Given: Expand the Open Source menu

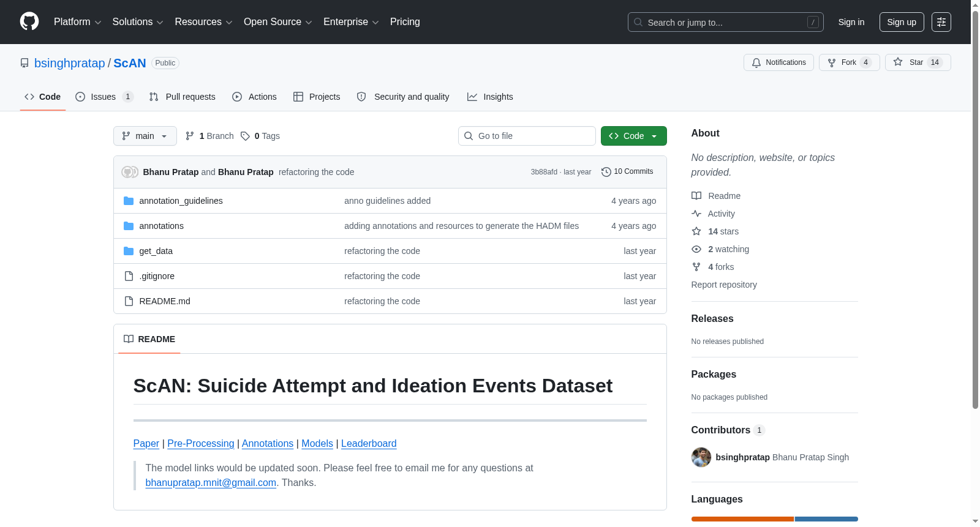Looking at the screenshot, I should pyautogui.click(x=278, y=22).
